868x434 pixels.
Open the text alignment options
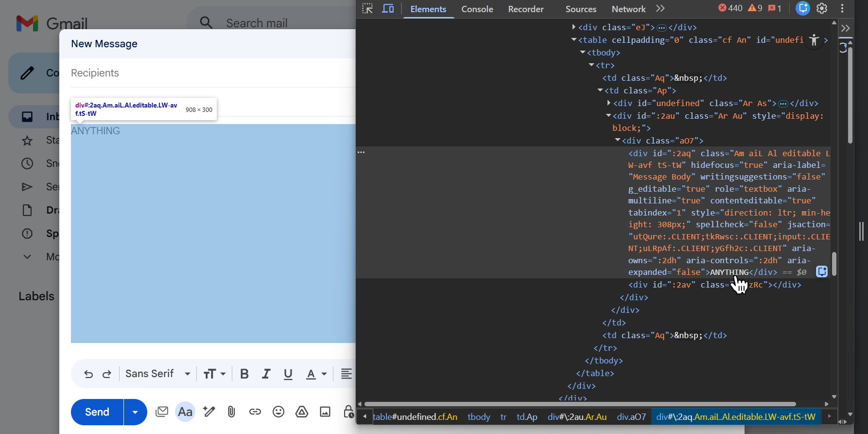346,374
